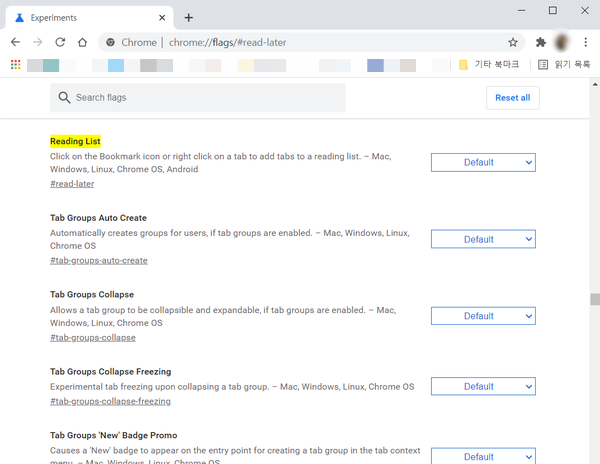Viewport: 600px width, 464px height.
Task: Follow the #read-later link
Action: [72, 184]
